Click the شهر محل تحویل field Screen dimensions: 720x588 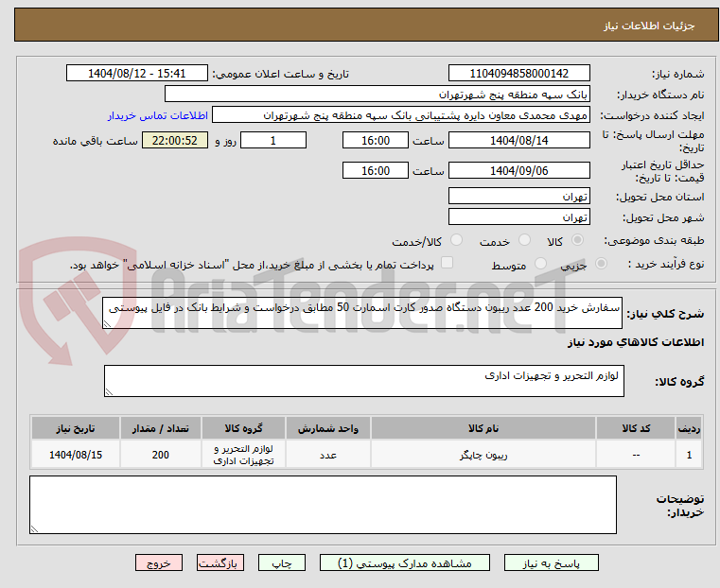click(x=518, y=216)
